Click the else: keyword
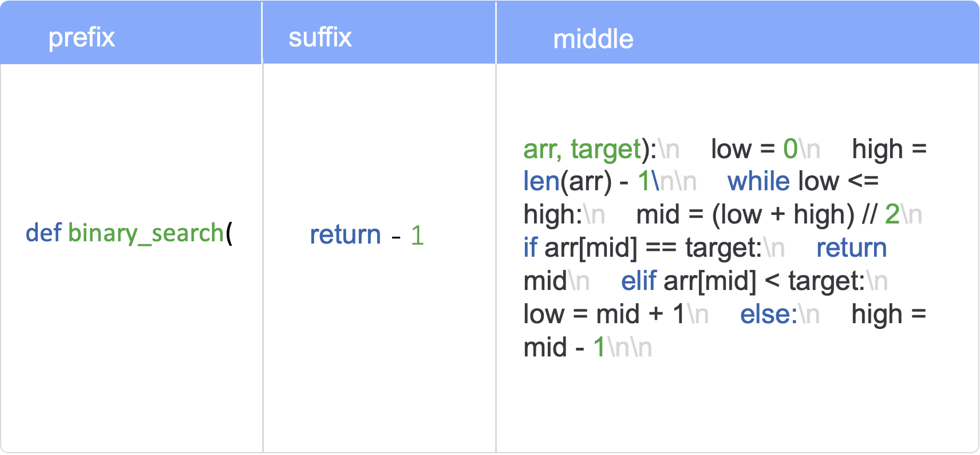This screenshot has height=455, width=980. pyautogui.click(x=769, y=315)
